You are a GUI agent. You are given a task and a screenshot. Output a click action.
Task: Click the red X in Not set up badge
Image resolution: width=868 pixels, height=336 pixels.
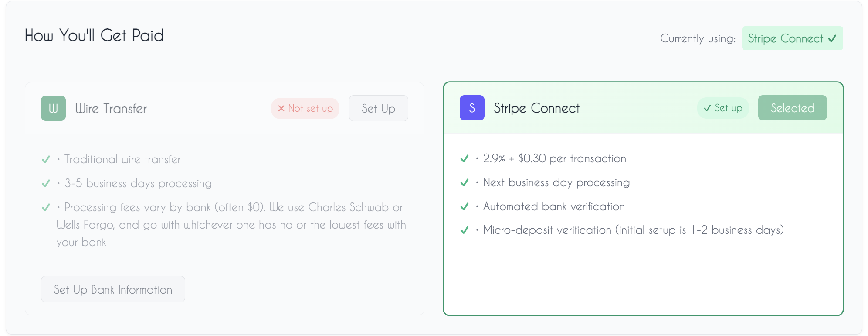tap(281, 109)
